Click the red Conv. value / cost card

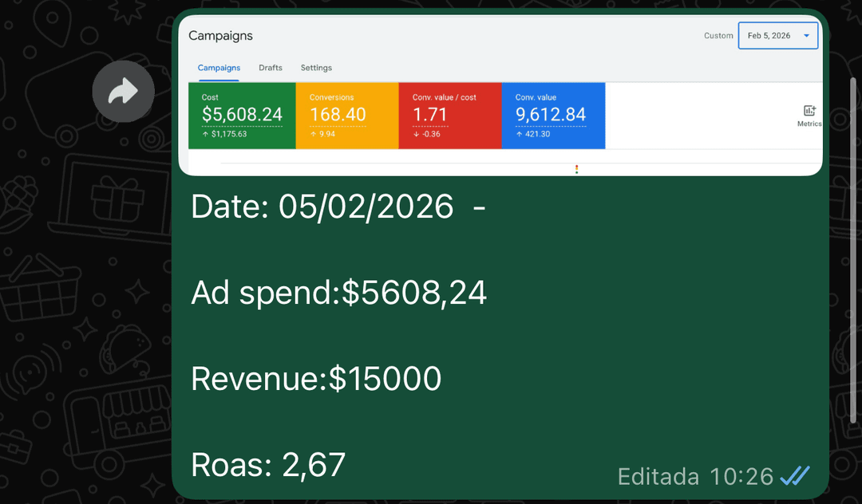click(x=449, y=115)
